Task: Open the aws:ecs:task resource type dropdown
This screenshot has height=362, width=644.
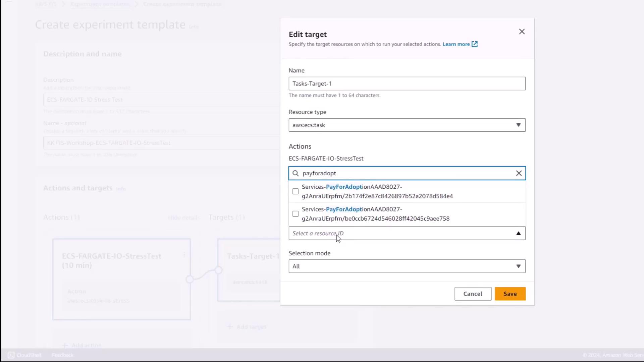Action: click(x=402, y=125)
